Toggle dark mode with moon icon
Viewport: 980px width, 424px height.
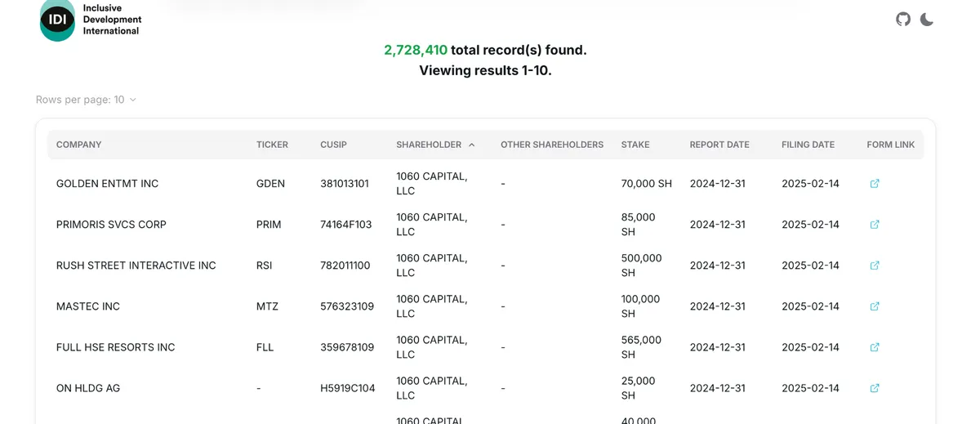coord(927,20)
